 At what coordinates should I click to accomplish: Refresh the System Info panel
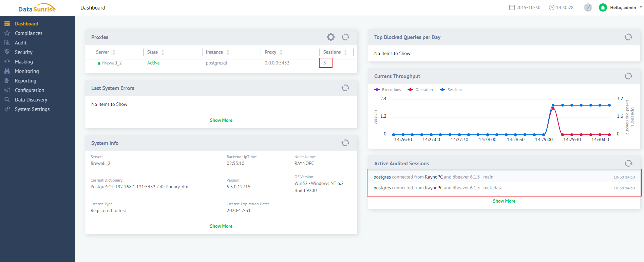345,143
